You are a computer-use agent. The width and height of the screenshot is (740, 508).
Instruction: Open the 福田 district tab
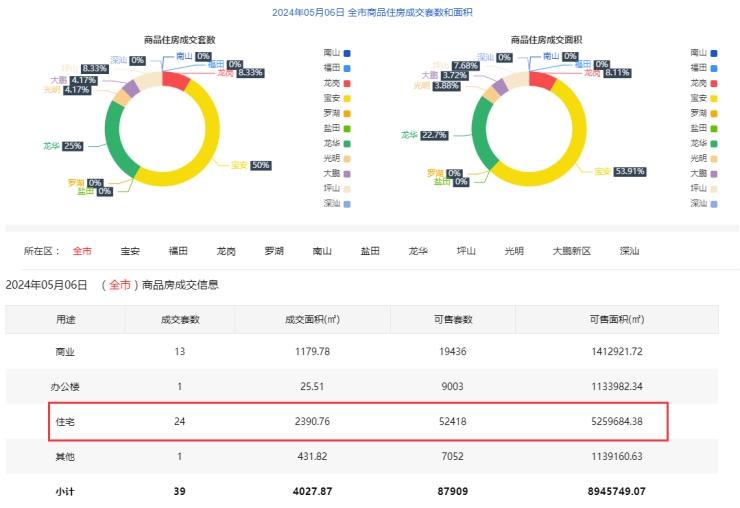pos(178,251)
